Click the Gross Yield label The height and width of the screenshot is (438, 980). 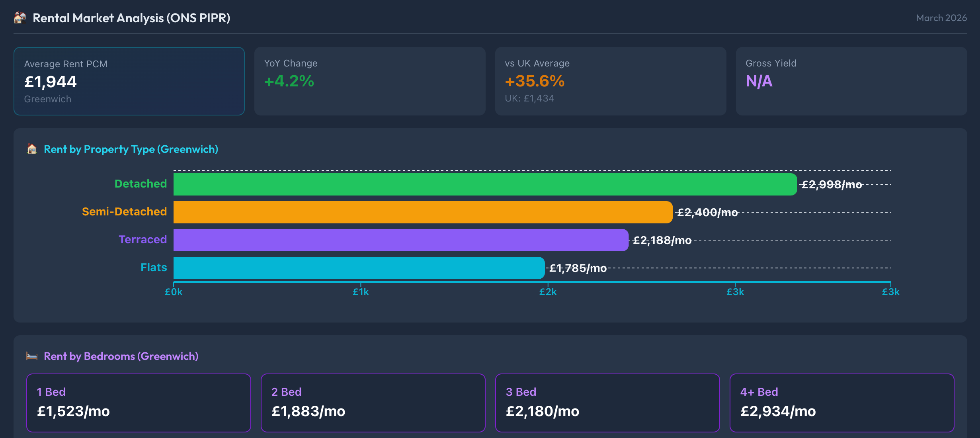(x=771, y=63)
